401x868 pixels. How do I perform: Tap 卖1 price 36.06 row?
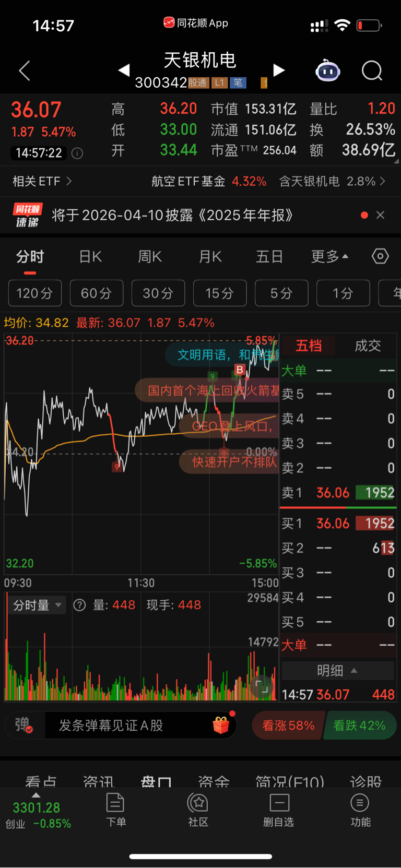click(338, 492)
